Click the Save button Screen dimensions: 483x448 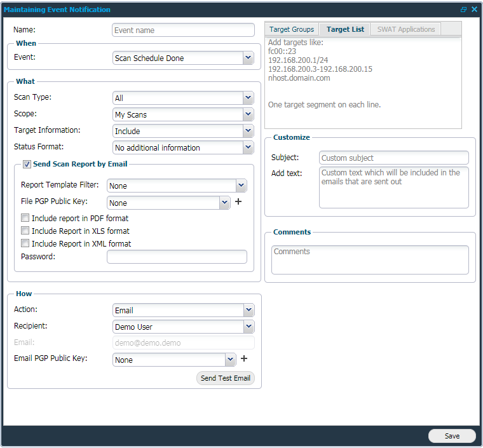(x=452, y=436)
